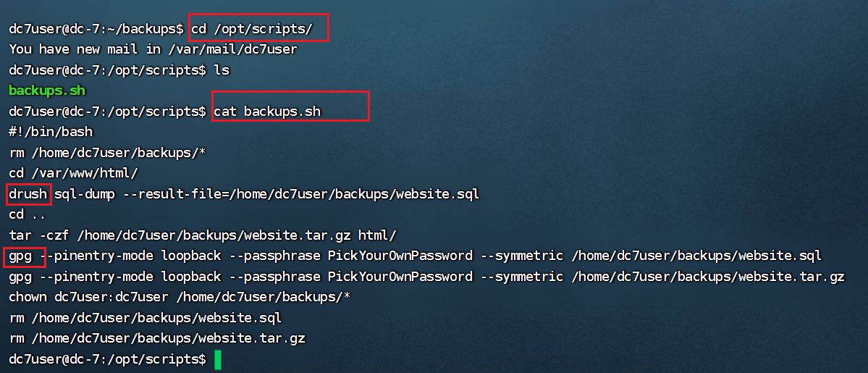Click the 'rm /home/dc7user/backups/website.sql' line

[x=145, y=318]
